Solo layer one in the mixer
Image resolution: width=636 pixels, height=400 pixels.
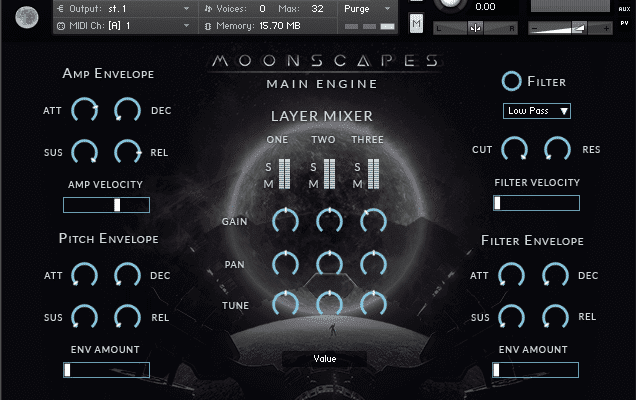[x=268, y=167]
